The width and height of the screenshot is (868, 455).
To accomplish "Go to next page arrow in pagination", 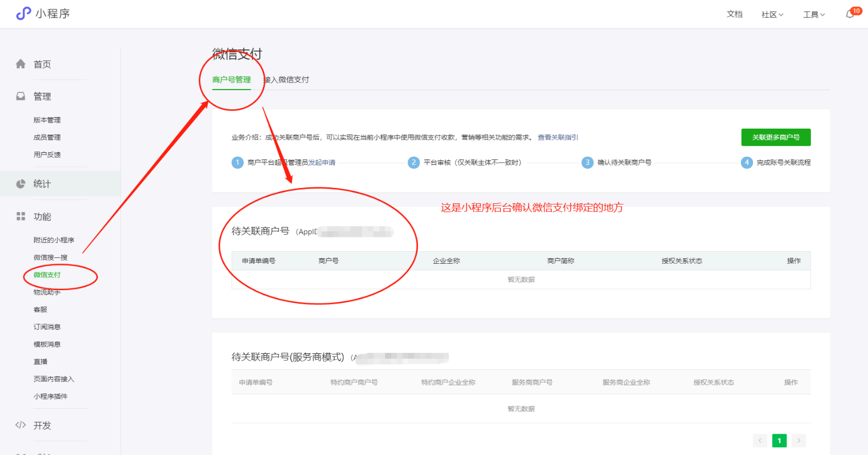I will (799, 441).
